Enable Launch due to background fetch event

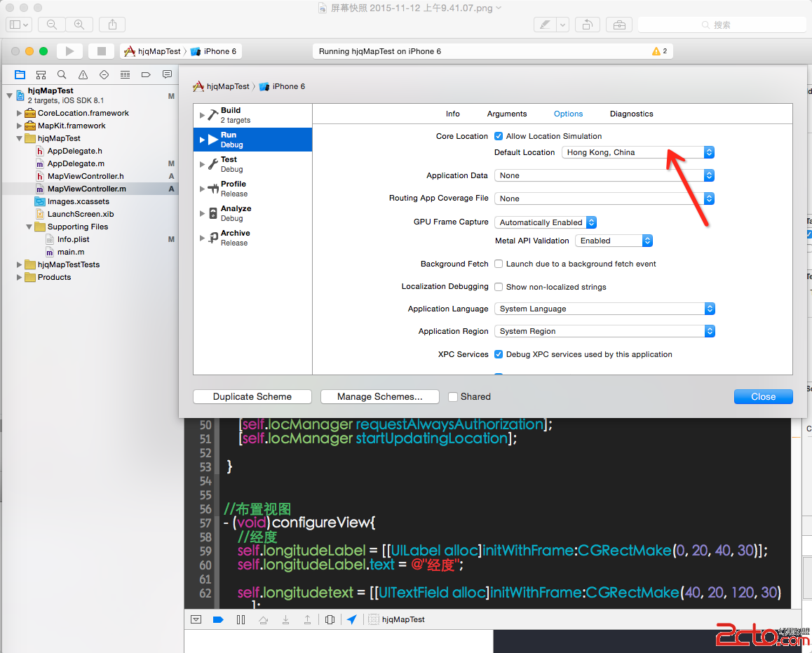tap(499, 264)
